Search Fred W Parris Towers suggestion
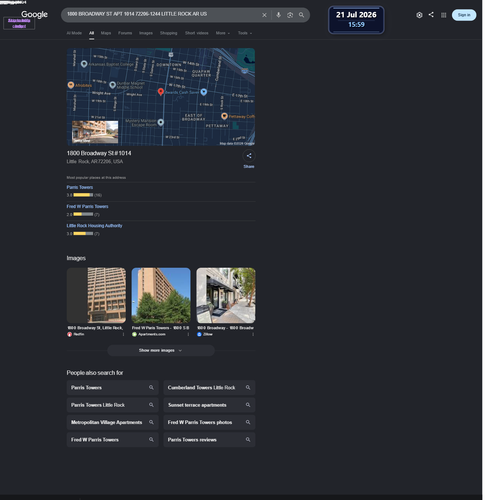 click(113, 439)
